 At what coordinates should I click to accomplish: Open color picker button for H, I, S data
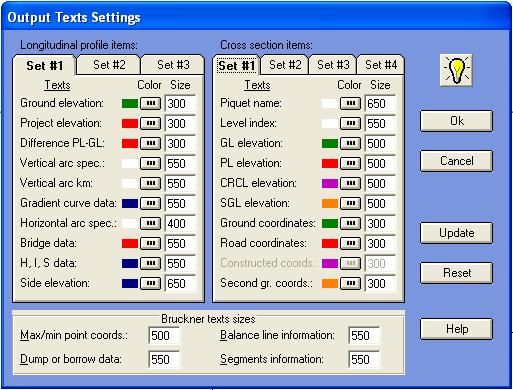tap(150, 264)
